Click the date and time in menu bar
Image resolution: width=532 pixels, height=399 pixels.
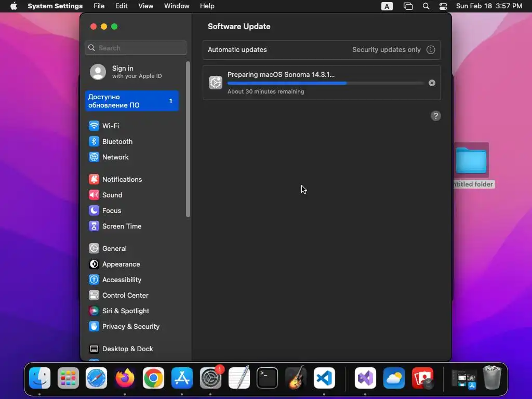click(x=489, y=6)
